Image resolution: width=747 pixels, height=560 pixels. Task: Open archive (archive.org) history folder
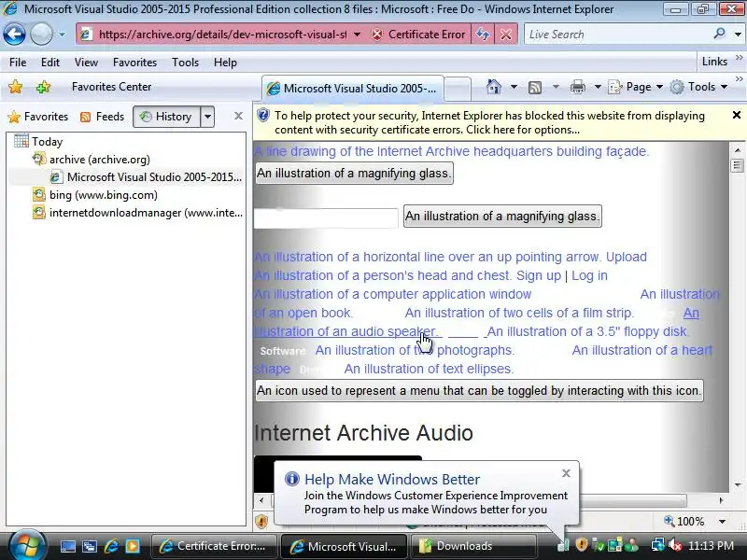91,159
